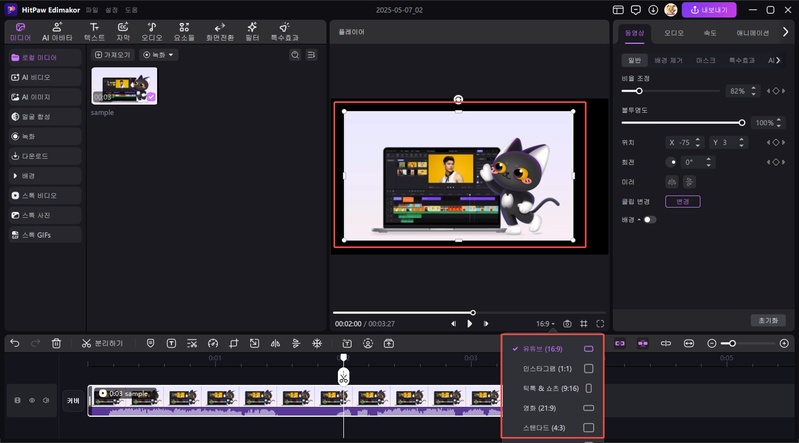Screen dimensions: 799x443
Task: Show more property tabs with top chevron
Action: coord(785,32)
